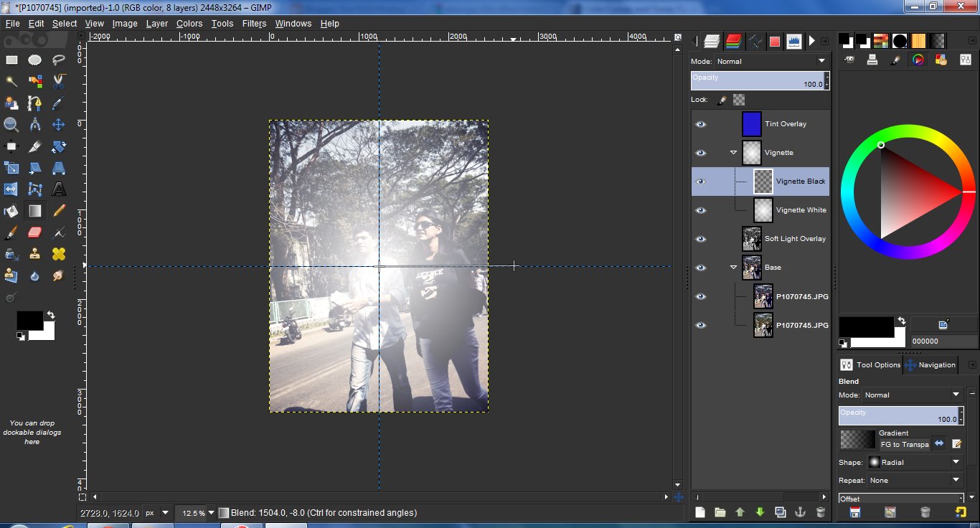Create a new layer with the panel button
The height and width of the screenshot is (528, 980).
coord(699,511)
